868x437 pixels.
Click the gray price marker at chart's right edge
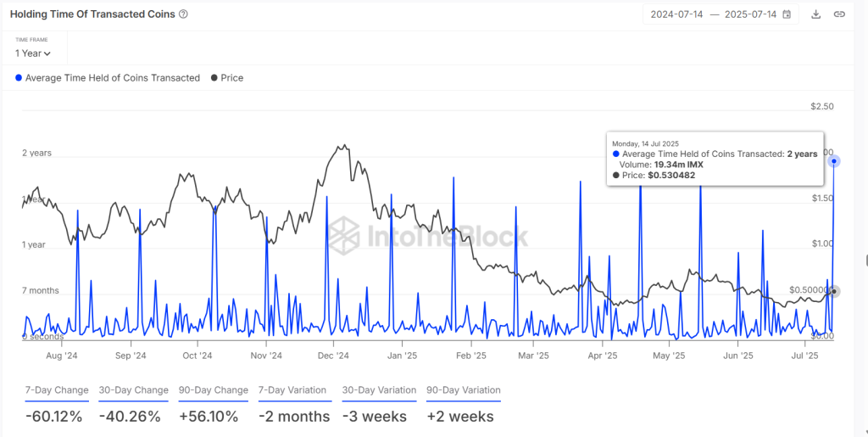coord(835,292)
